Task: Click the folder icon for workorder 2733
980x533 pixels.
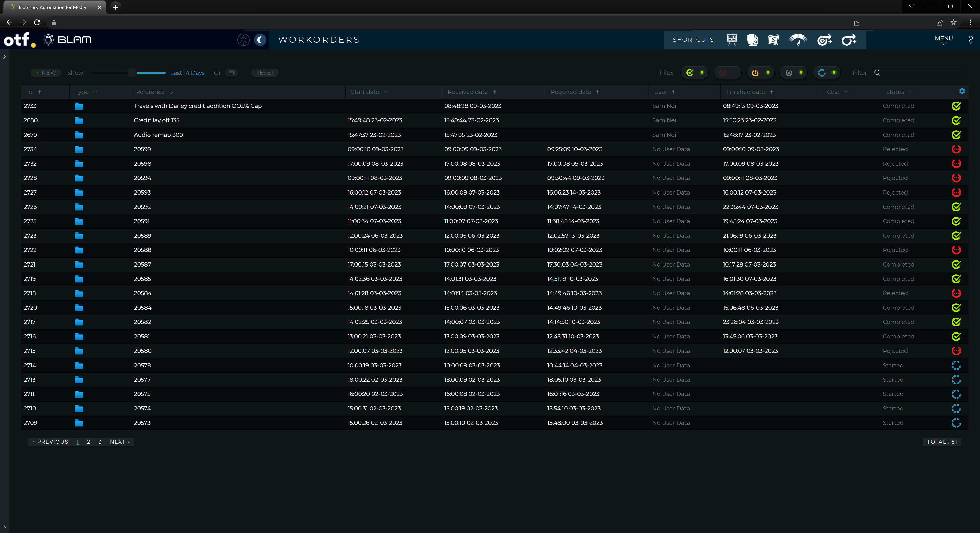Action: (x=79, y=106)
